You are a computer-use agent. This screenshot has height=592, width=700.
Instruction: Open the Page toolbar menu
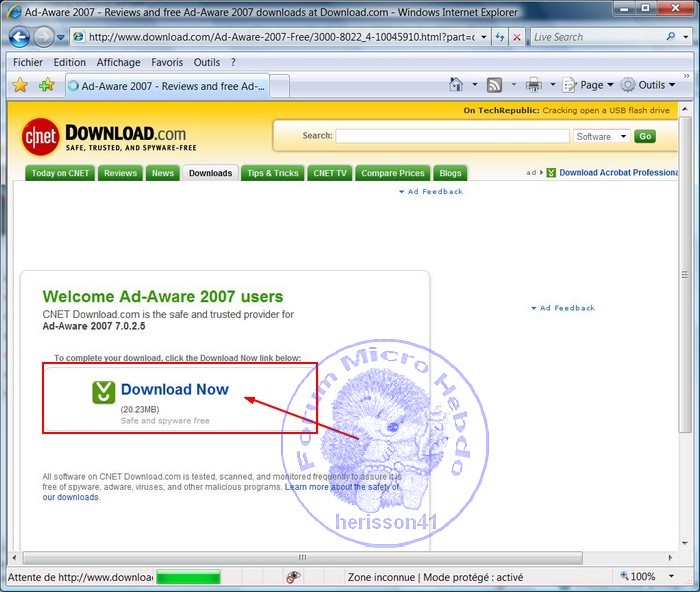[x=588, y=85]
